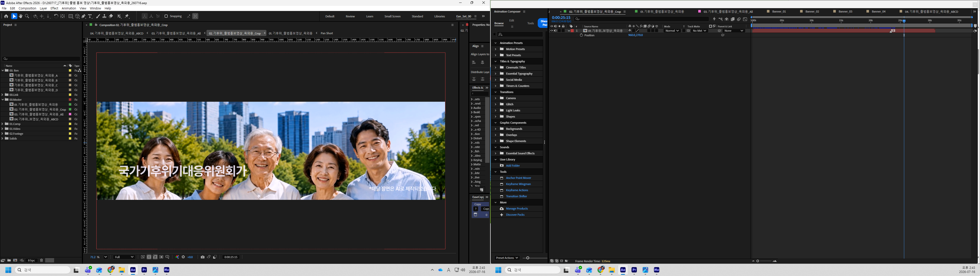Hide layer 1 with the eye toggle

[552, 30]
